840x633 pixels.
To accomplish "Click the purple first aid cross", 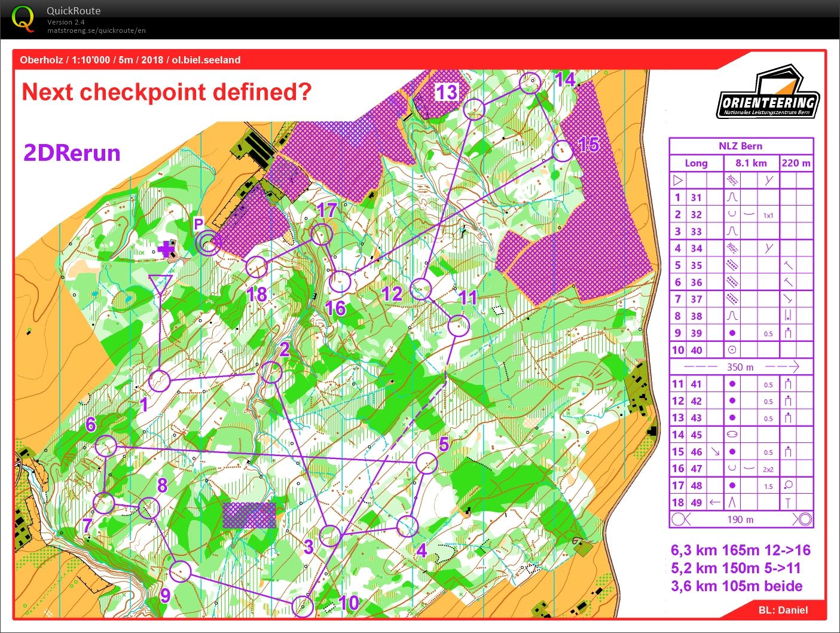I will click(x=166, y=249).
